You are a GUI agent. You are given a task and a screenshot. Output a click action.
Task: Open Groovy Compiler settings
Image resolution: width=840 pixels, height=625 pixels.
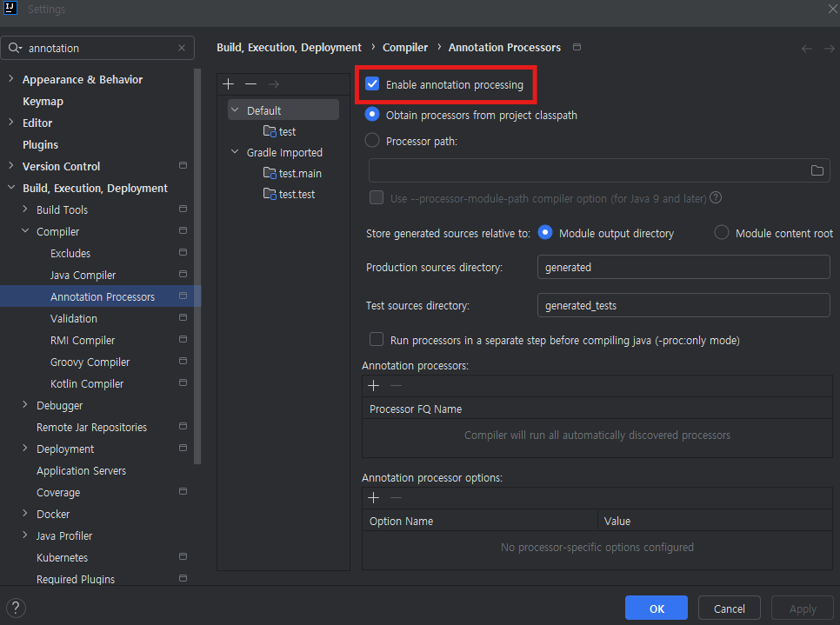90,362
